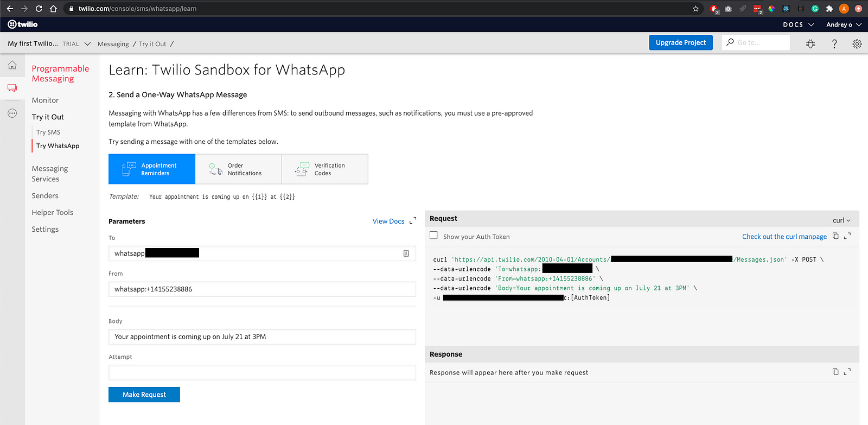Image resolution: width=868 pixels, height=425 pixels.
Task: Focus the empty Attempt input field
Action: [x=262, y=372]
